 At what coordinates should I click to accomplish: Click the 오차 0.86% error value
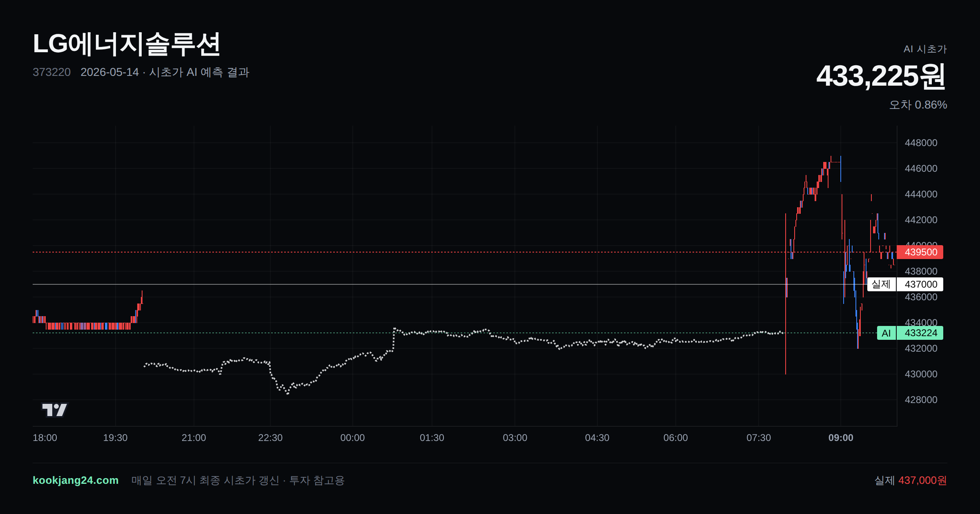pos(918,105)
